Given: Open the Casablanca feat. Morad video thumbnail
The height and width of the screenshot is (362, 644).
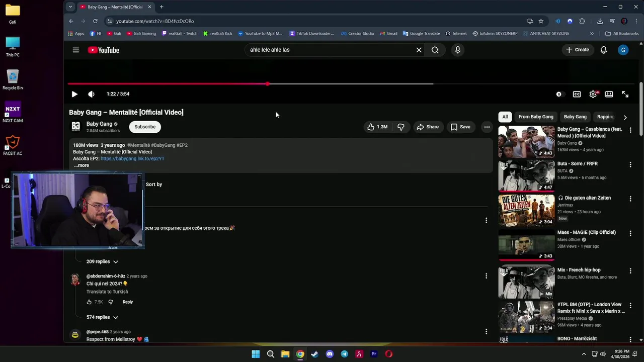Looking at the screenshot, I should (x=526, y=141).
